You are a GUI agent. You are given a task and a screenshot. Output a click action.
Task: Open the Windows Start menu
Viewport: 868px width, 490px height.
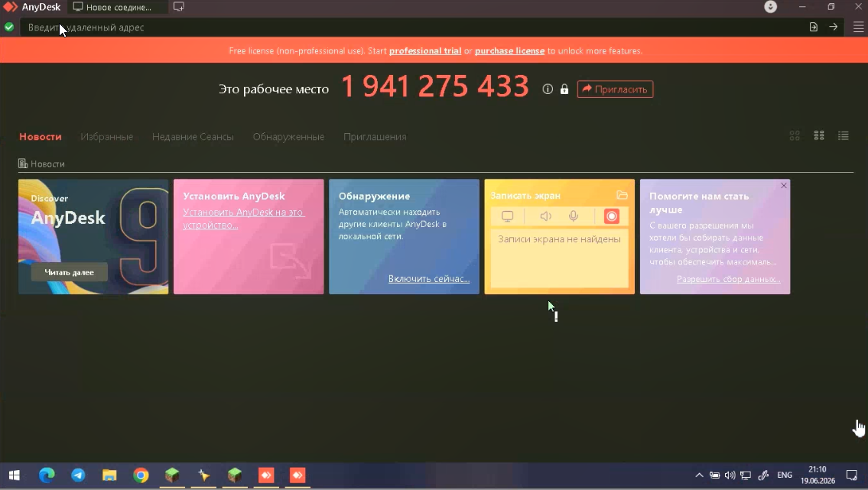15,475
